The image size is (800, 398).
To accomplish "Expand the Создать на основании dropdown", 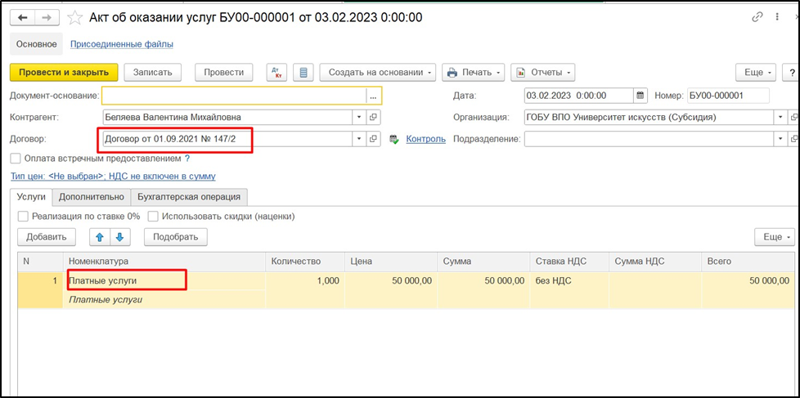I will pyautogui.click(x=378, y=72).
